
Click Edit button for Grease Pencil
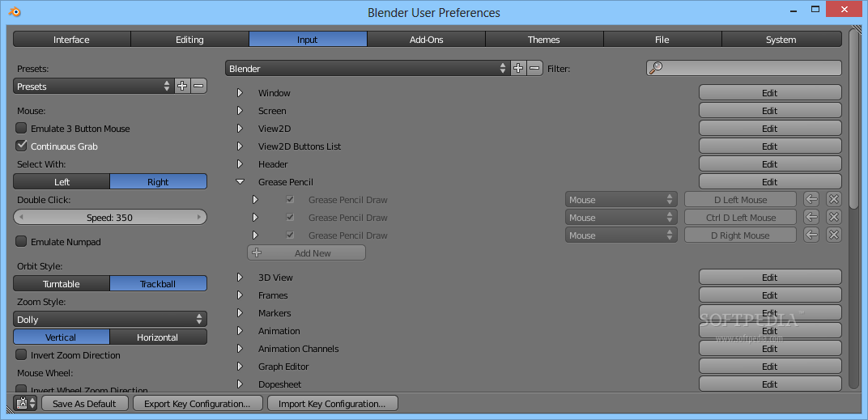770,181
